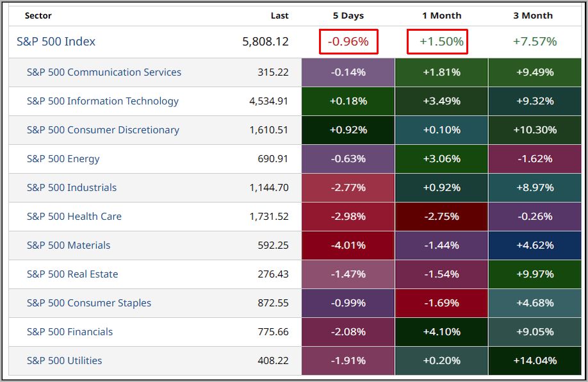
Task: Open S&P 500 Communication Services sector
Action: (x=104, y=72)
